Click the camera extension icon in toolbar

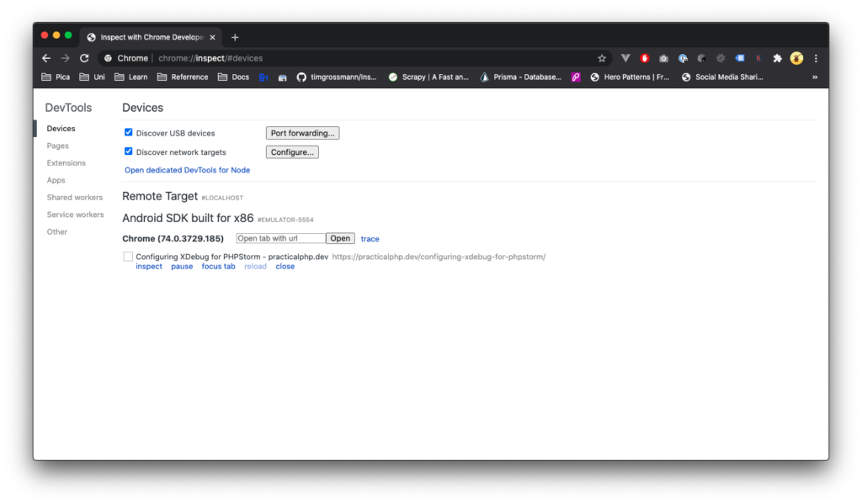click(x=663, y=58)
